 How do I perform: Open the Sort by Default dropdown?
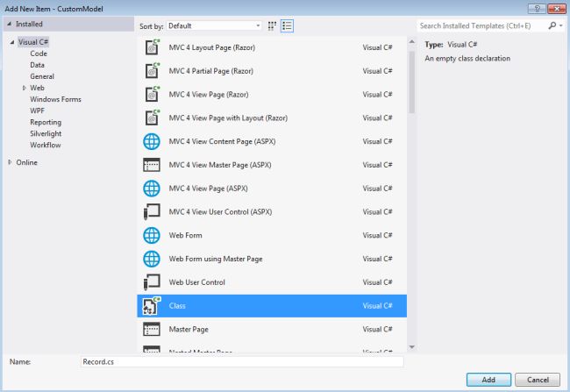tap(214, 25)
